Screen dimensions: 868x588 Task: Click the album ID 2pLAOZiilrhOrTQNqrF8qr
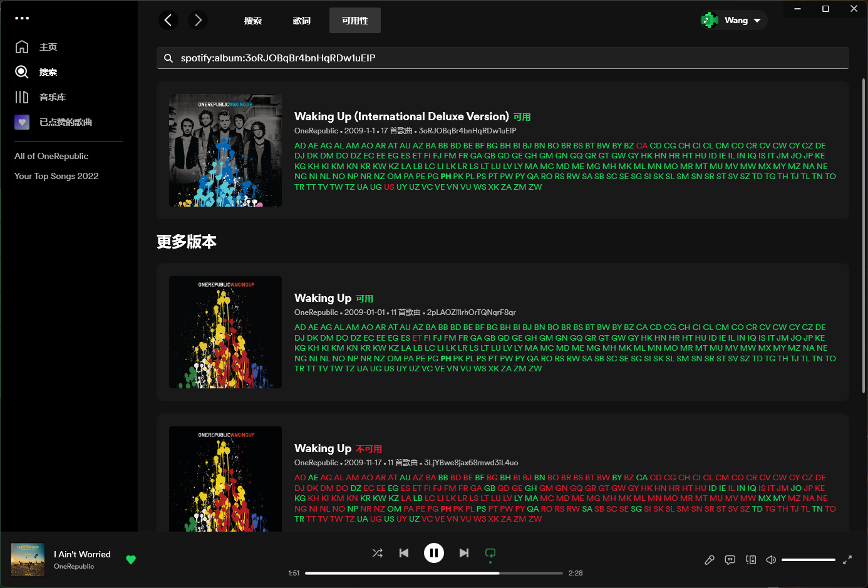pyautogui.click(x=471, y=312)
